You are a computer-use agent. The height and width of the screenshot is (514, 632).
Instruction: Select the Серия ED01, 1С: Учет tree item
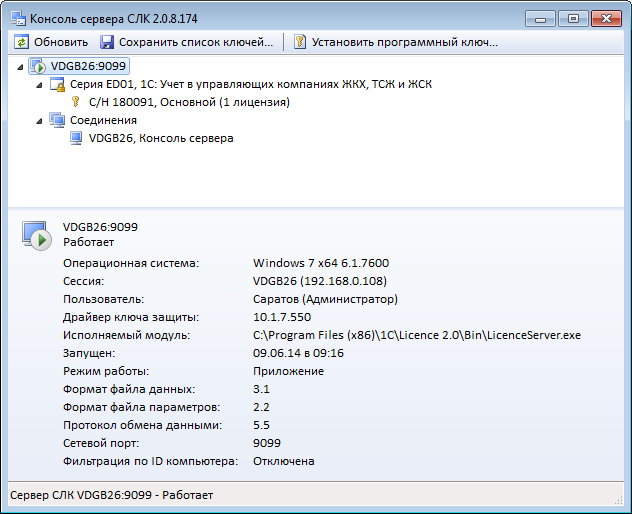251,84
